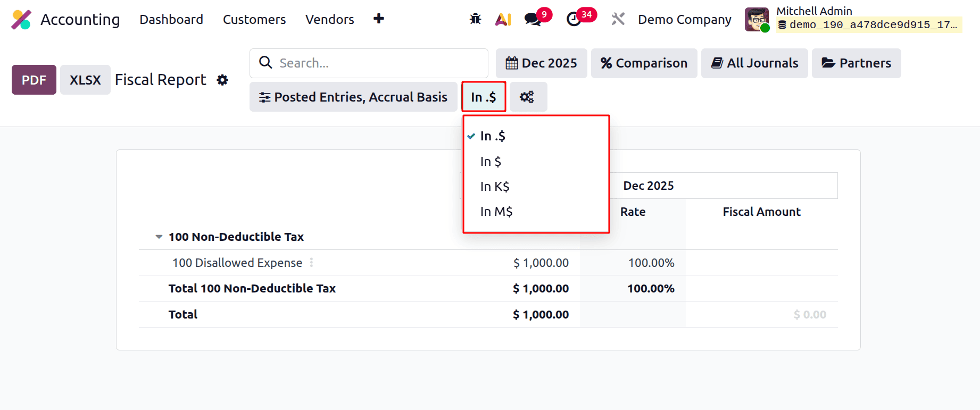Image resolution: width=980 pixels, height=410 pixels.
Task: Click the Accounting app title
Action: pyautogui.click(x=80, y=20)
